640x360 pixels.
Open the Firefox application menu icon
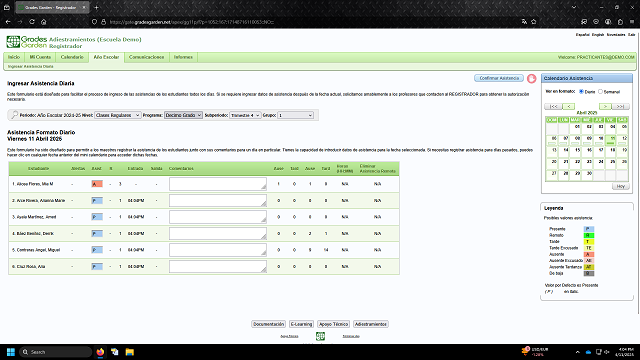[632, 22]
